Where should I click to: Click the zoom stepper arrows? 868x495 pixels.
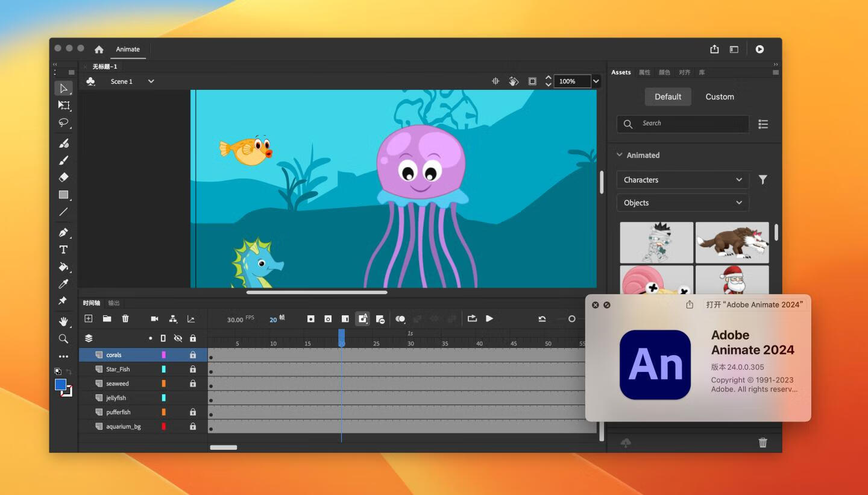click(549, 81)
